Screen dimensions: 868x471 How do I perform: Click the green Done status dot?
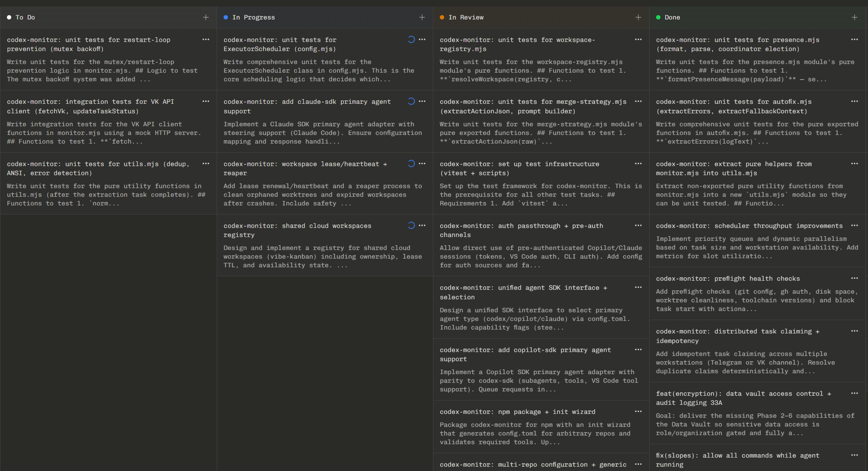click(x=658, y=17)
